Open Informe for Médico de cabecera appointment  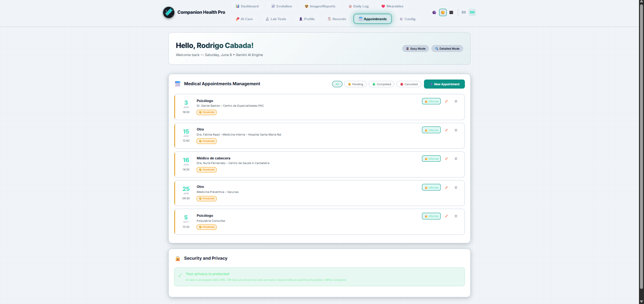point(431,159)
